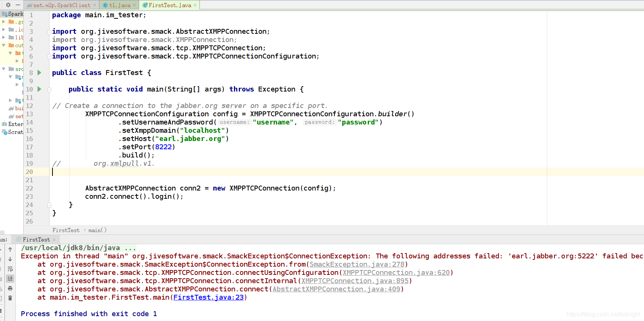This screenshot has width=644, height=321.
Task: Click the up stack trace arrow
Action: [10, 249]
